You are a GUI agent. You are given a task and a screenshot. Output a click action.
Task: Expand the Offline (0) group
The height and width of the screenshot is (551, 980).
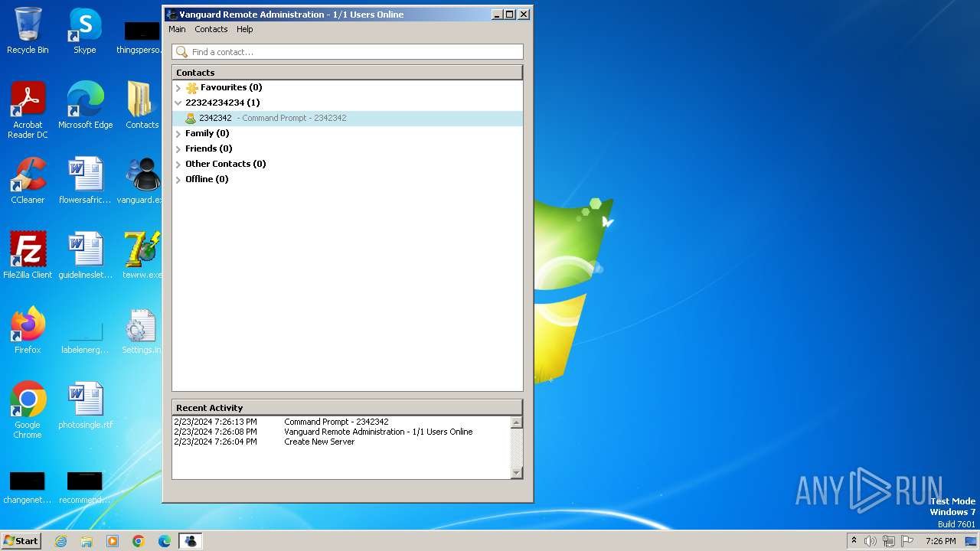pos(178,180)
